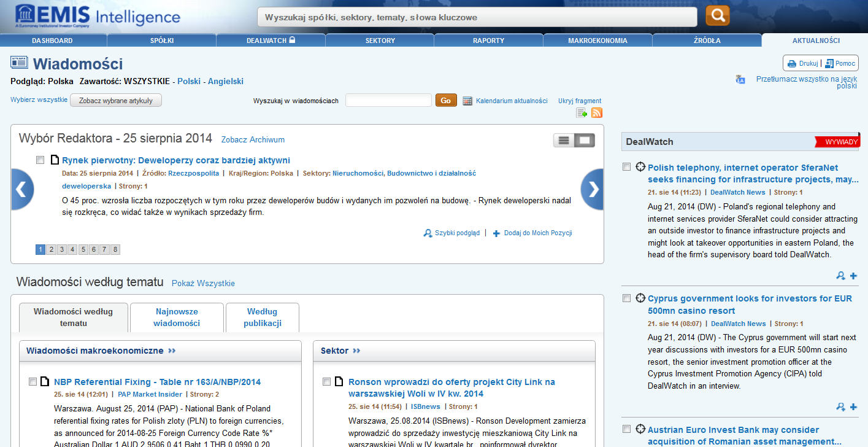This screenshot has width=868, height=447.
Task: Click the target icon beside the SferaNet headline
Action: coord(640,167)
